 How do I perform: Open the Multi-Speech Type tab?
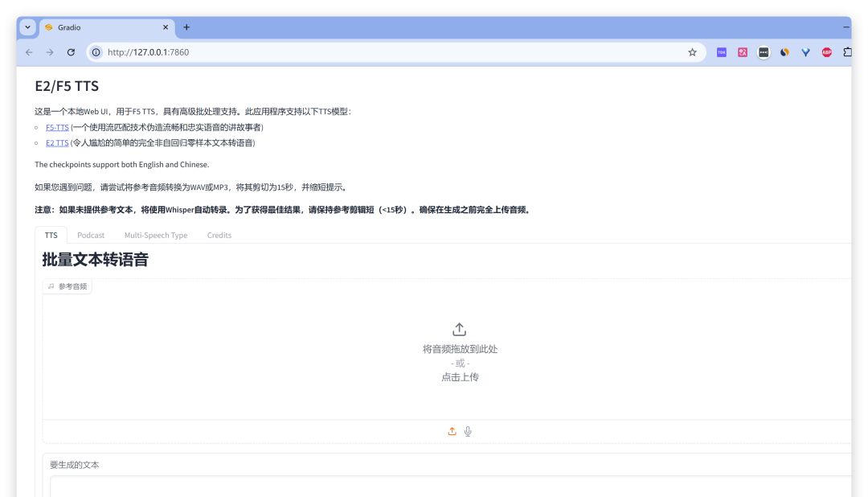pyautogui.click(x=155, y=235)
